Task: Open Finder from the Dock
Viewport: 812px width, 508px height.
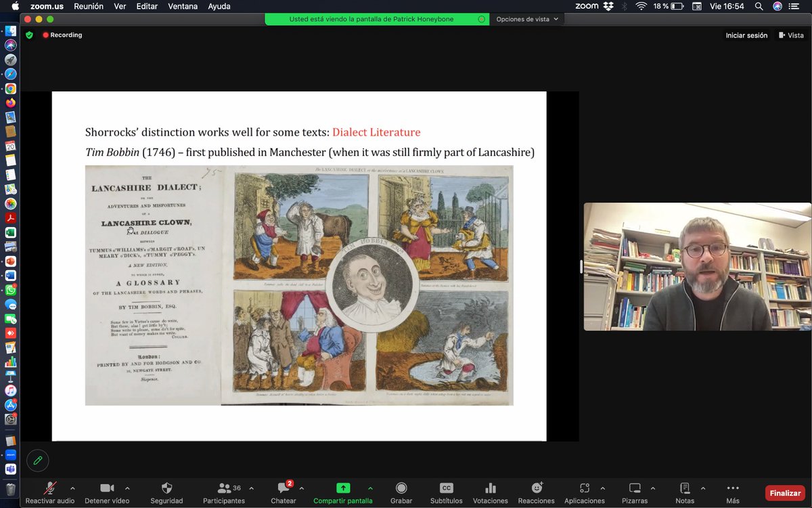Action: tap(10, 30)
